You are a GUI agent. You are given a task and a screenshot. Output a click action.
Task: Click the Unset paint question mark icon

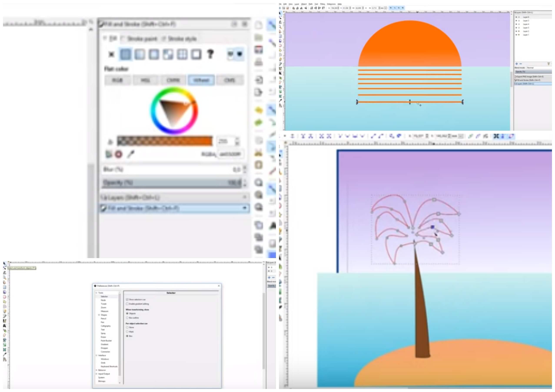tap(210, 54)
